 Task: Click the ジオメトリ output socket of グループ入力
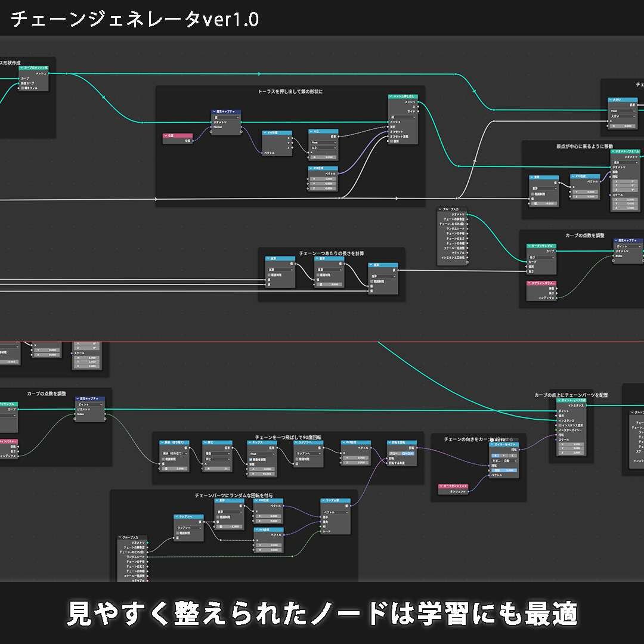pos(467,215)
